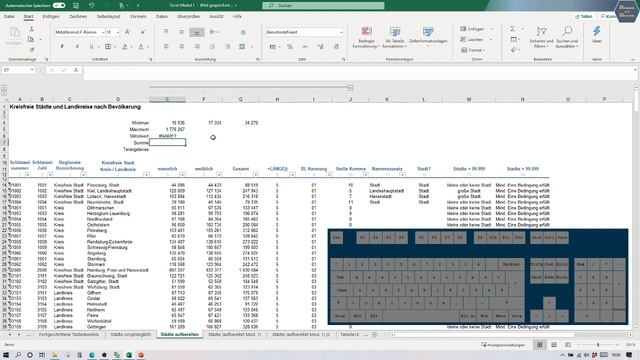Image resolution: width=640 pixels, height=360 pixels.
Task: Increase font size with the larger A icon
Action: (128, 32)
